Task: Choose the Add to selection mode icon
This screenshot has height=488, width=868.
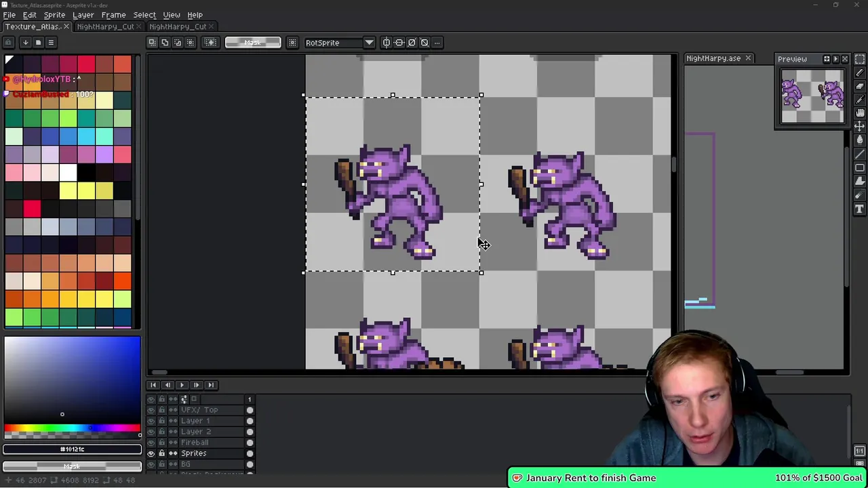Action: pos(165,43)
